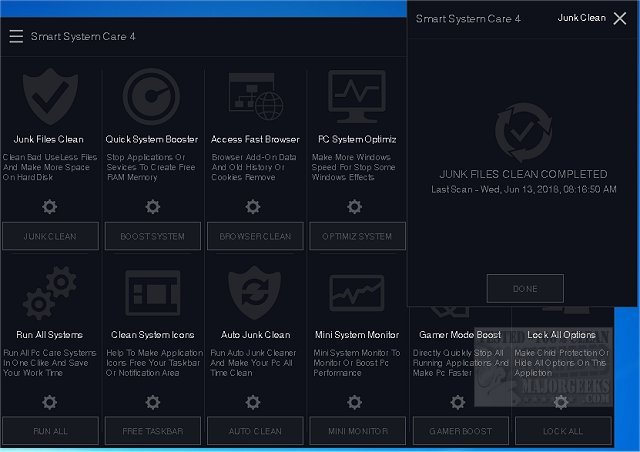Open the hamburger menu

(x=16, y=36)
